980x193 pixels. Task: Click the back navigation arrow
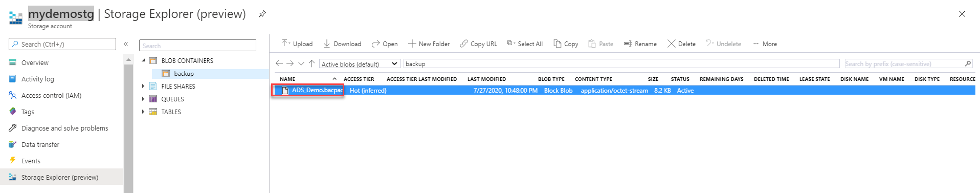279,63
